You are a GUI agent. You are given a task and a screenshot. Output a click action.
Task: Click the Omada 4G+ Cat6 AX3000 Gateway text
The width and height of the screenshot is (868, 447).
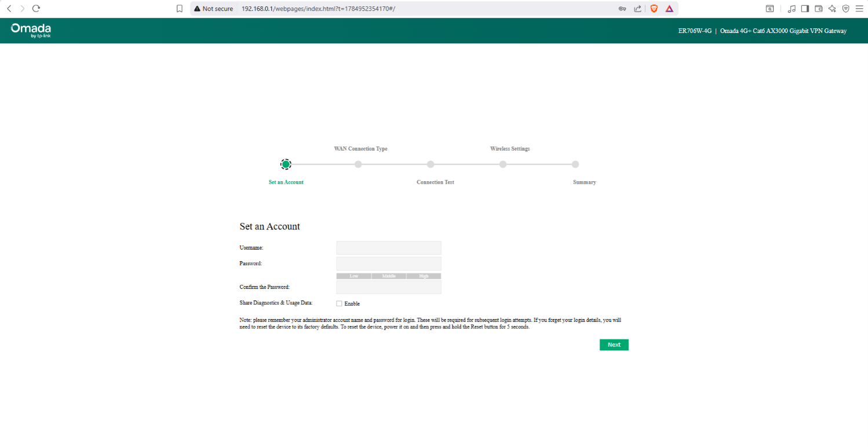[x=783, y=31]
